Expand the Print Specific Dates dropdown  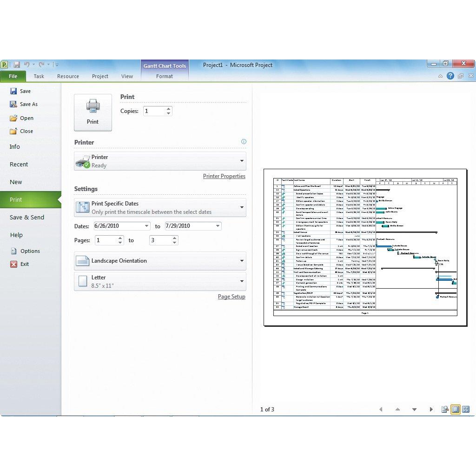160,208
